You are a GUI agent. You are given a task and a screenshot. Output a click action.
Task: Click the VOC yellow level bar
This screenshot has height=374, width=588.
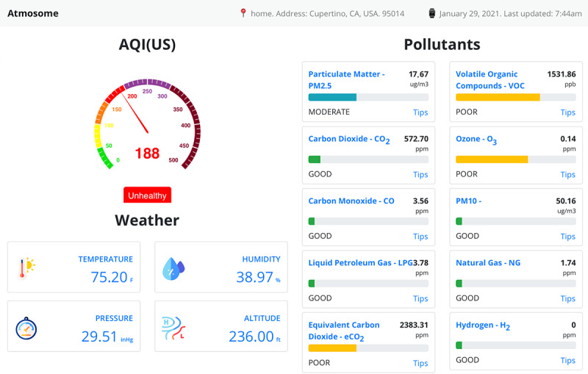498,98
